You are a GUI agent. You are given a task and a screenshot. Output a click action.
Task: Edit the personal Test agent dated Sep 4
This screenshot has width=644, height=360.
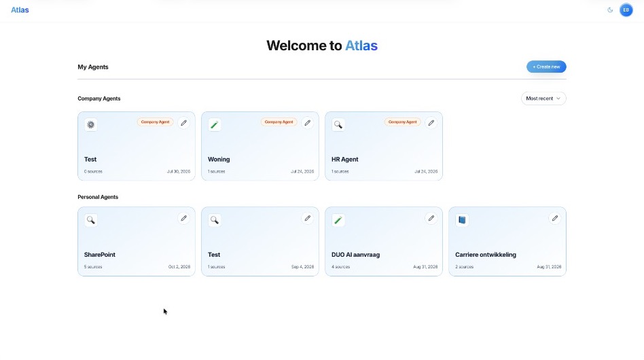(307, 218)
